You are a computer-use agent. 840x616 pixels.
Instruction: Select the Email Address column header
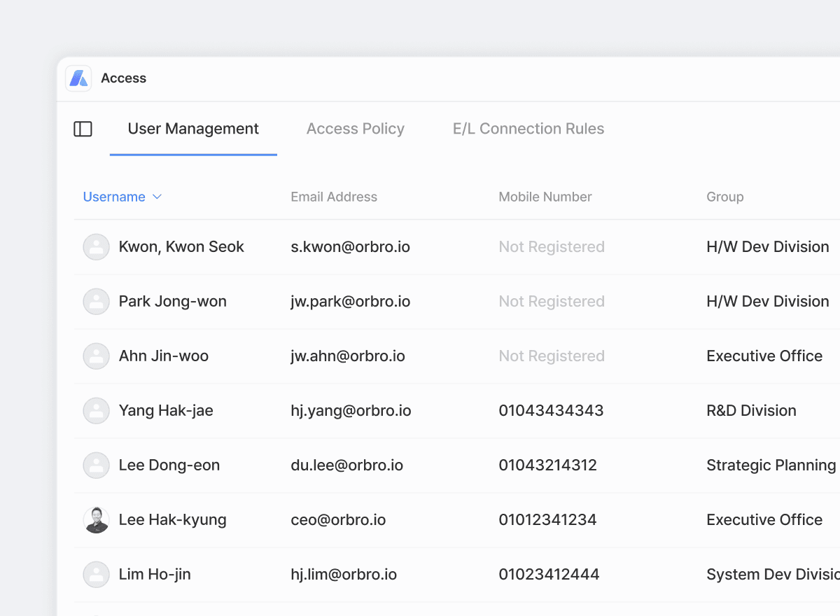(334, 197)
